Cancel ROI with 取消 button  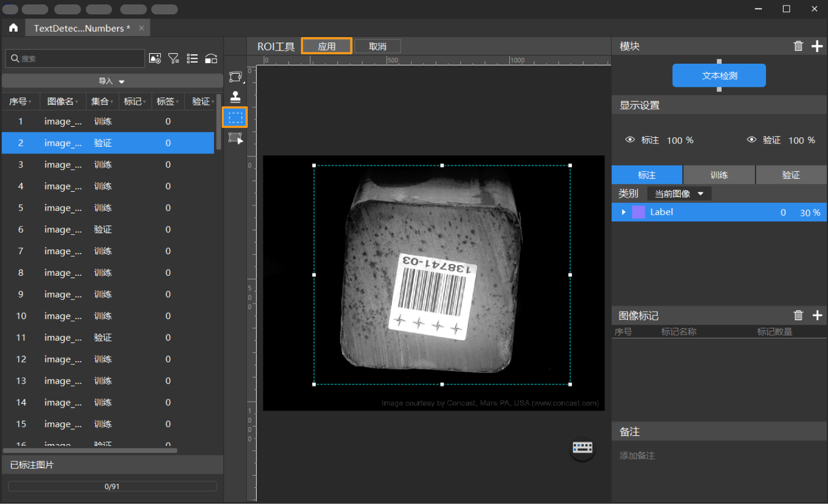377,46
